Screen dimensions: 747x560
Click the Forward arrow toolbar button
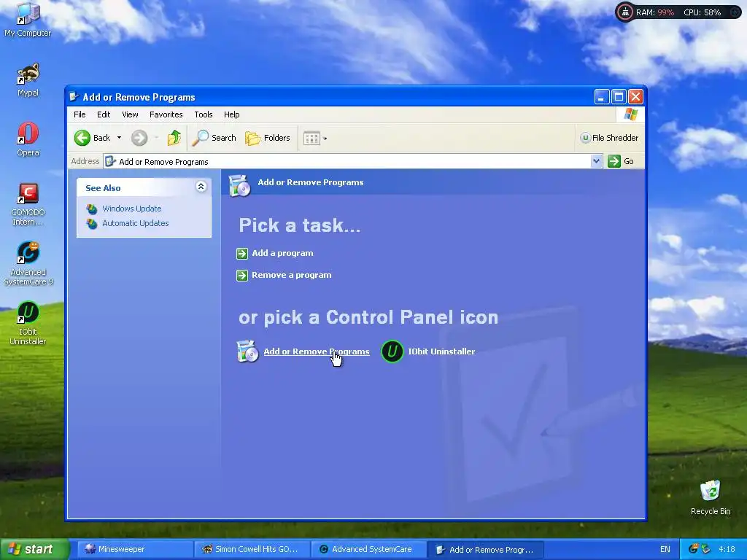139,138
